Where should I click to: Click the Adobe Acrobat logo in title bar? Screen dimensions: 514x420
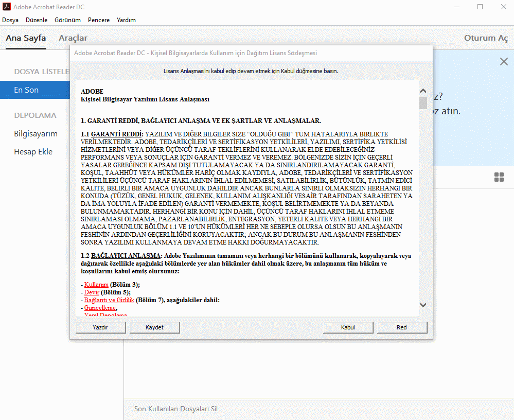pos(7,7)
